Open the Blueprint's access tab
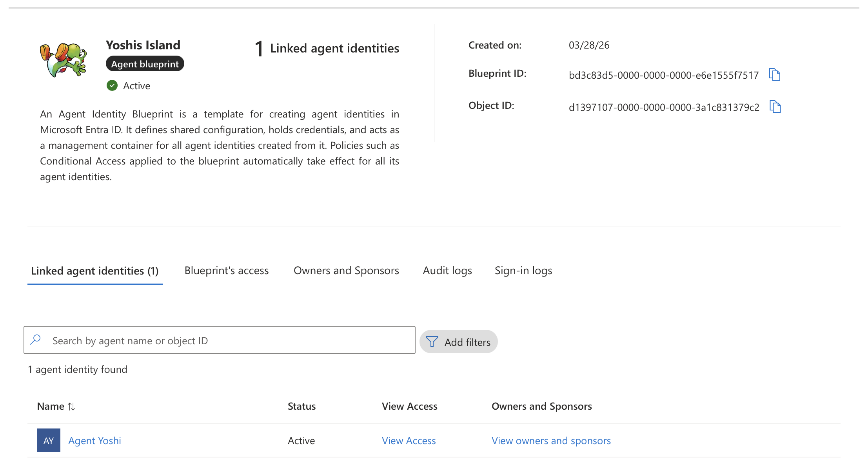This screenshot has width=868, height=470. tap(226, 271)
